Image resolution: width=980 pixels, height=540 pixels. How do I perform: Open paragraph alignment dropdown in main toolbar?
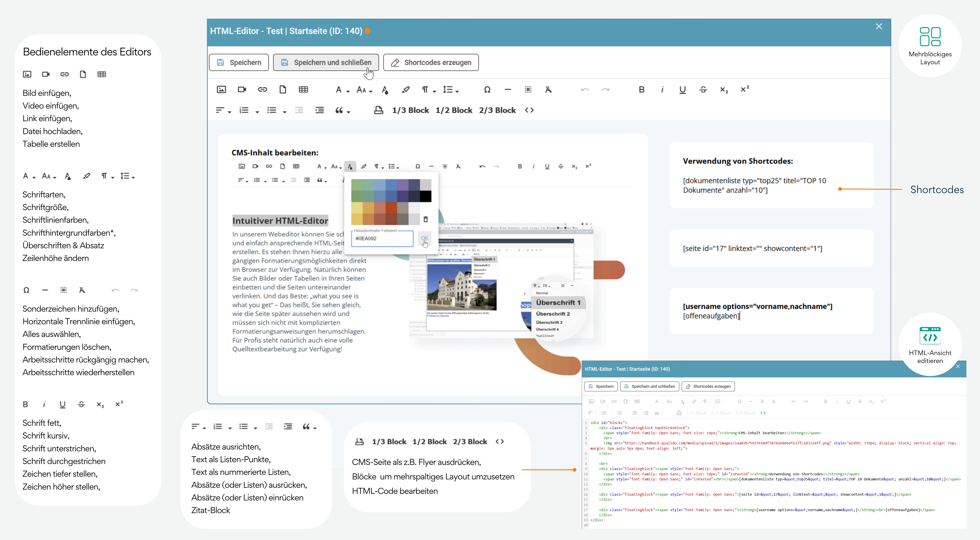point(223,110)
